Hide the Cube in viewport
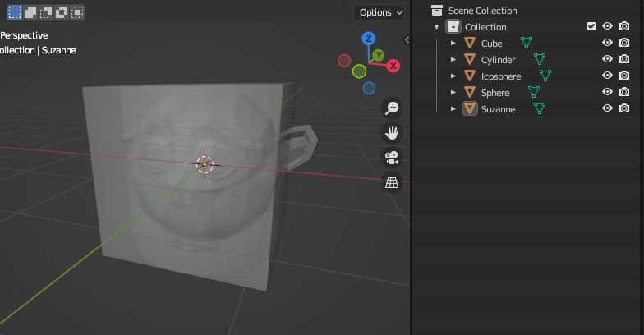644x335 pixels. [x=608, y=43]
